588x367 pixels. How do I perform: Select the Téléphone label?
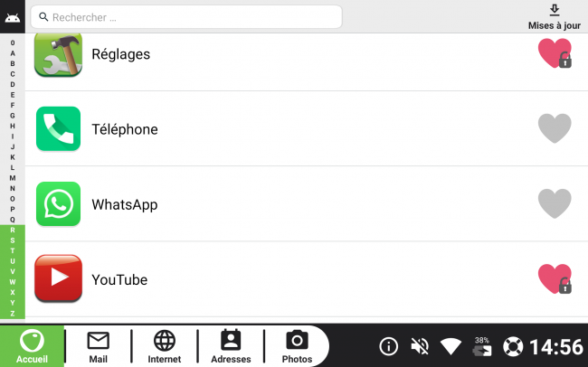(125, 129)
